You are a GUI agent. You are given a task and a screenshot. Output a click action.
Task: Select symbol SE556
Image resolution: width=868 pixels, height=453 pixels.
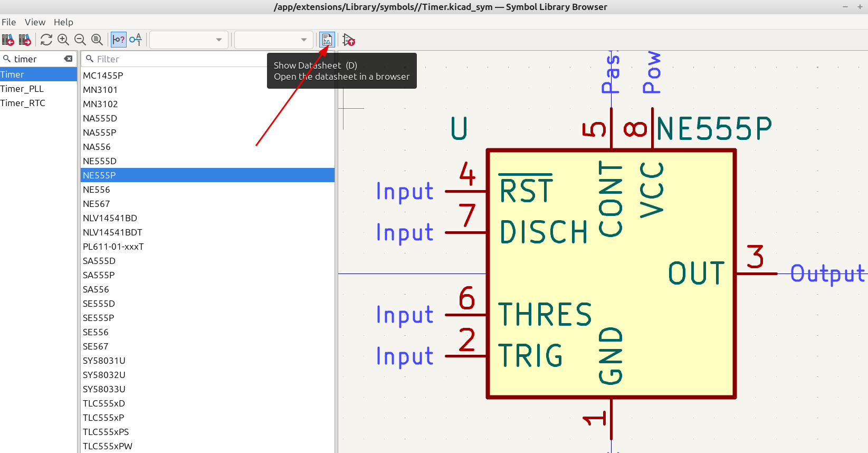[208, 332]
